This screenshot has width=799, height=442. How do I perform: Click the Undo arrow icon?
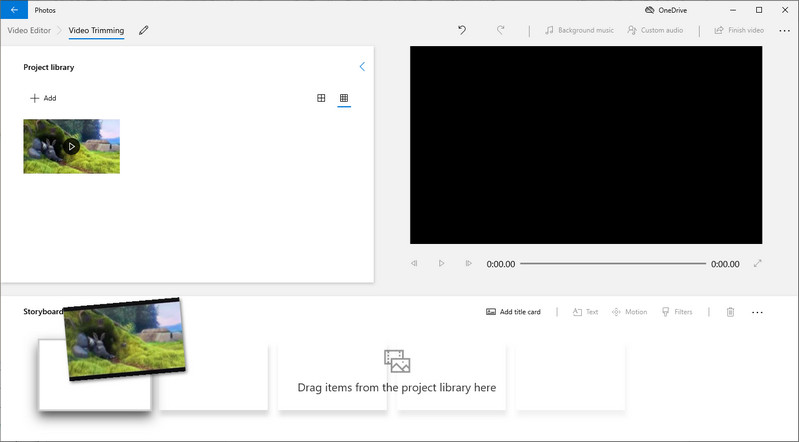[461, 31]
